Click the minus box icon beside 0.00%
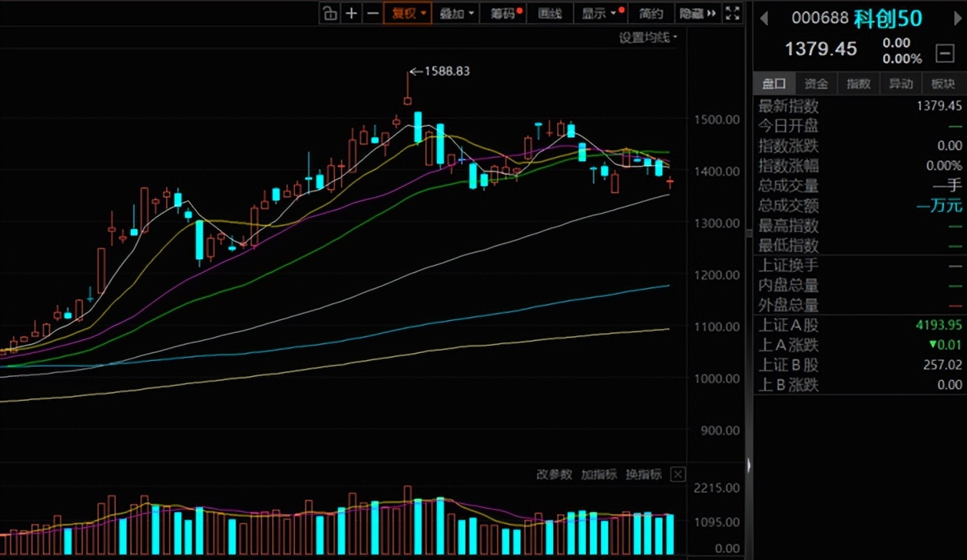This screenshot has height=560, width=967. click(946, 52)
